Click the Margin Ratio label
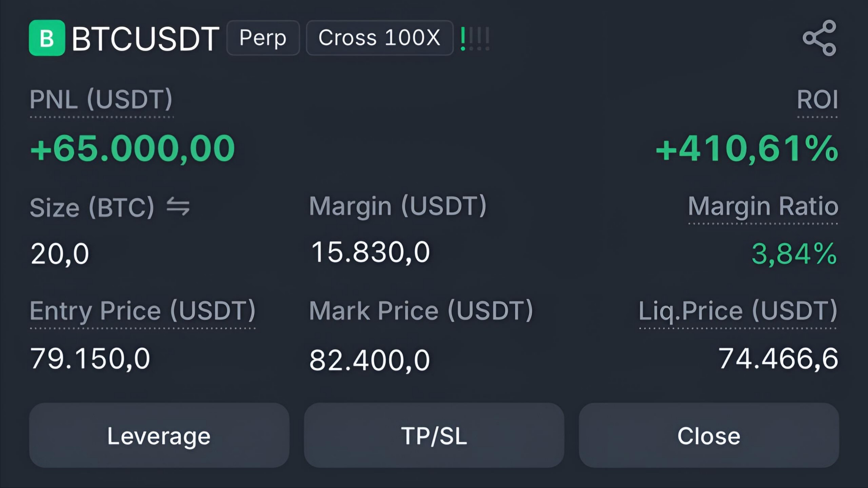868x488 pixels. [x=763, y=206]
